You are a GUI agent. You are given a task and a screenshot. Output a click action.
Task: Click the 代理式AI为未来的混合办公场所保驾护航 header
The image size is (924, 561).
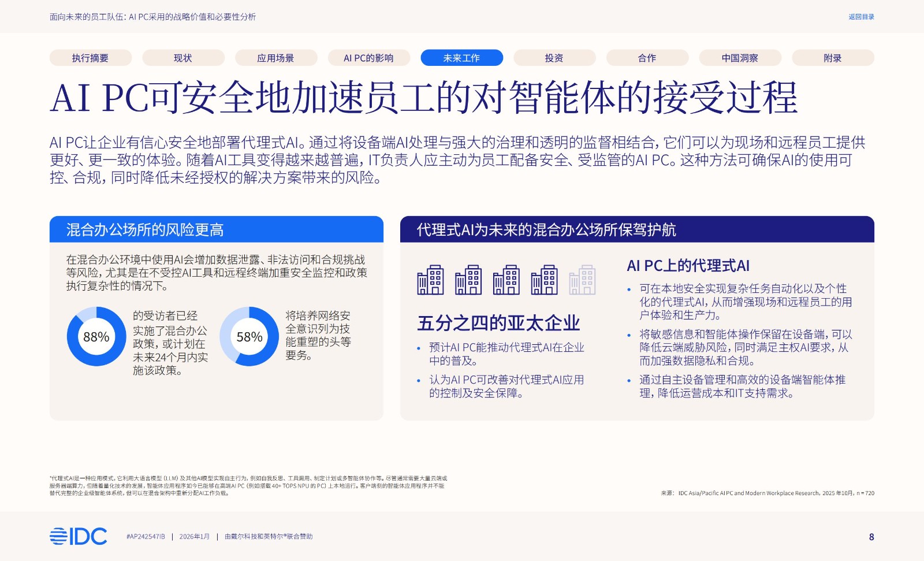click(x=636, y=229)
